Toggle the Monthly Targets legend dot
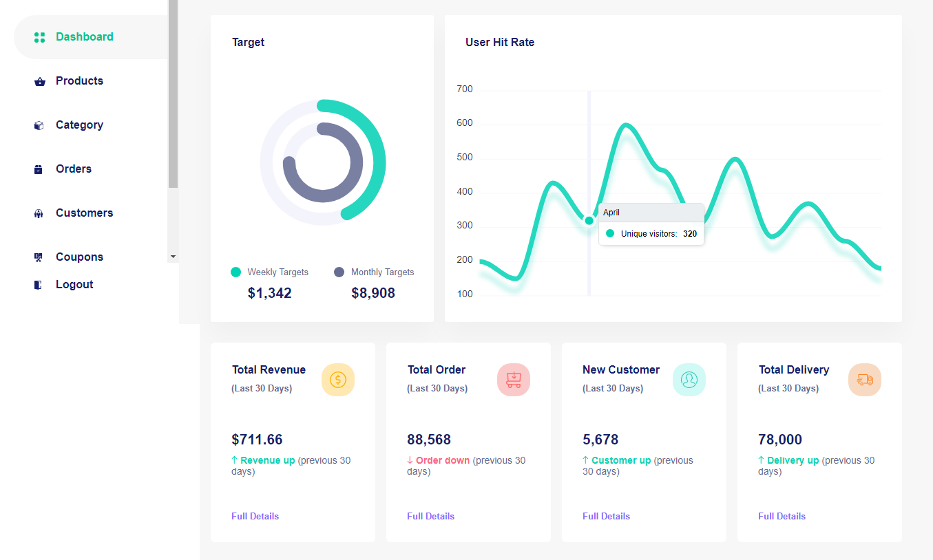Screen dimensions: 933x560 click(339, 272)
